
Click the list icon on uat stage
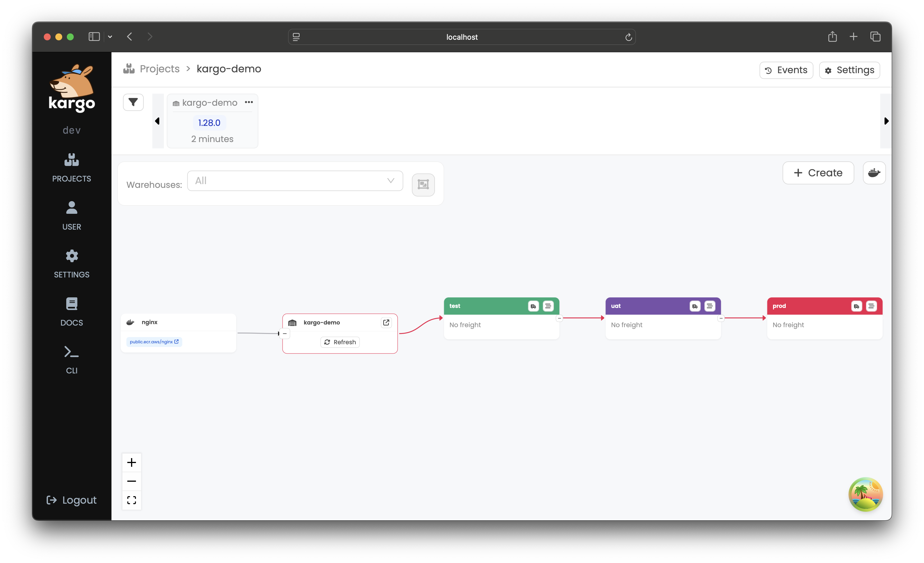point(709,306)
